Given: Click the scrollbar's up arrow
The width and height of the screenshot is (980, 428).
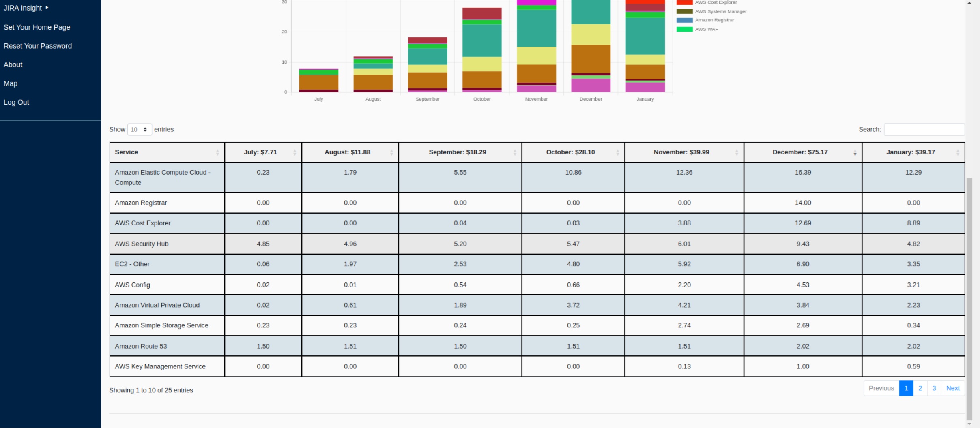Looking at the screenshot, I should (x=969, y=3).
